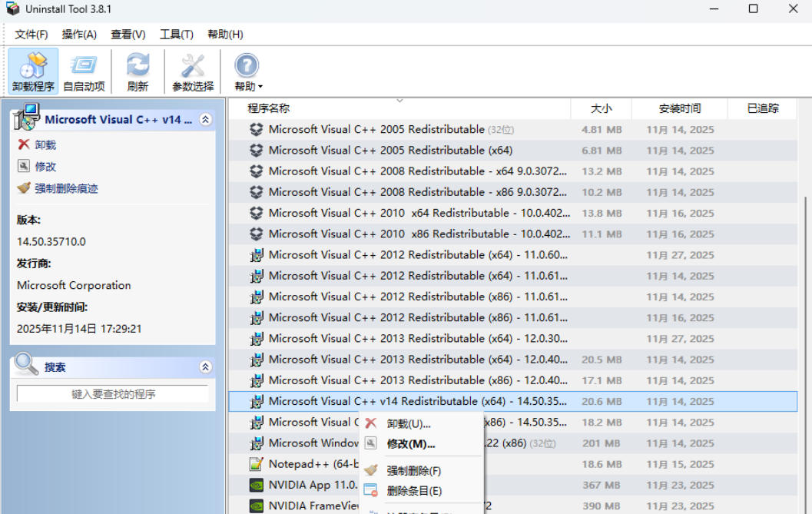812x514 pixels.
Task: Click the modify icon in the sidebar
Action: [x=23, y=166]
